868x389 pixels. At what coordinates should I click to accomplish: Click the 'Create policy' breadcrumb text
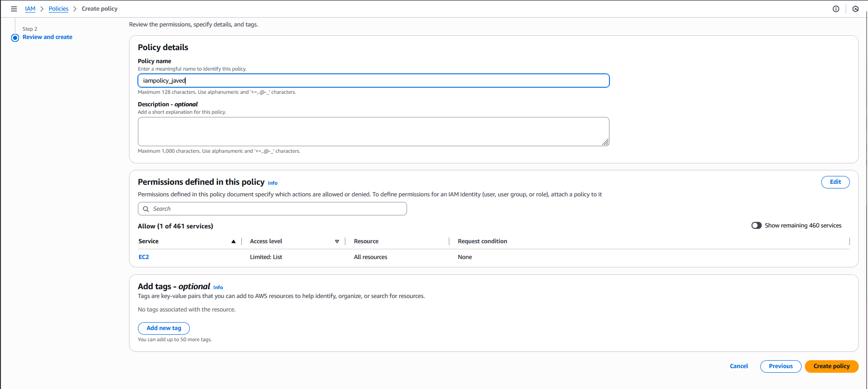coord(99,9)
